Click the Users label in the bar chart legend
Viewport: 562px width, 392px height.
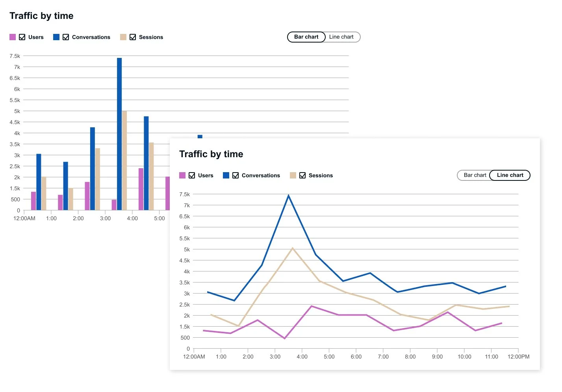click(x=36, y=37)
